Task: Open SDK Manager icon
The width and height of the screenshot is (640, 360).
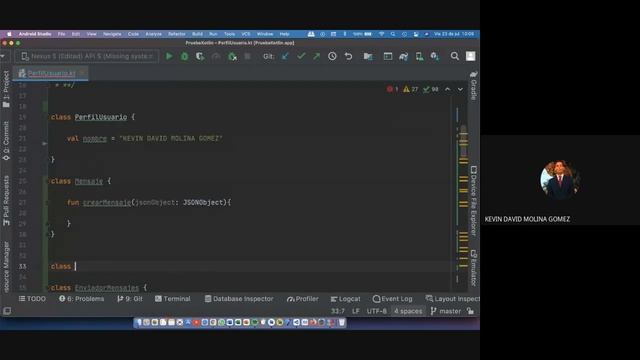Action: [x=435, y=56]
